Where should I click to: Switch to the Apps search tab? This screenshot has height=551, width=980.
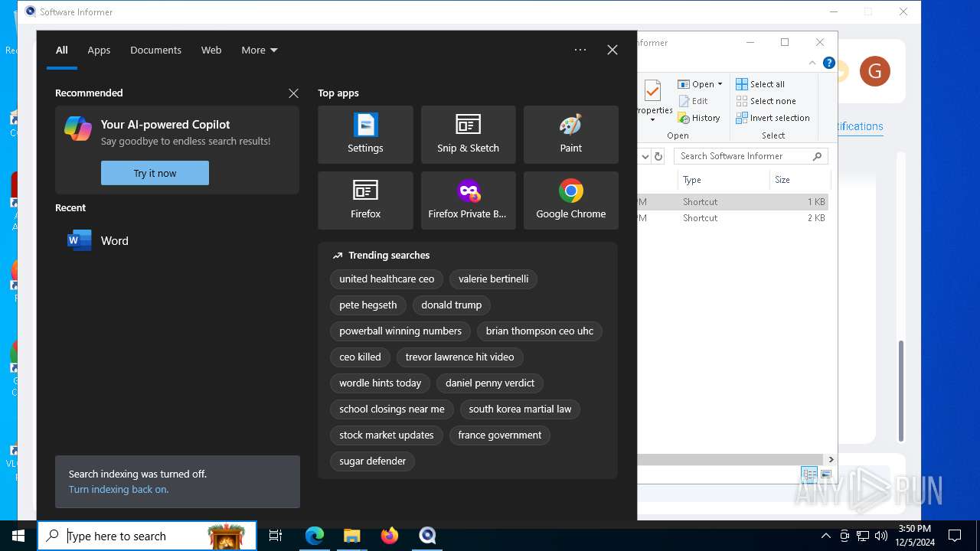[x=99, y=50]
